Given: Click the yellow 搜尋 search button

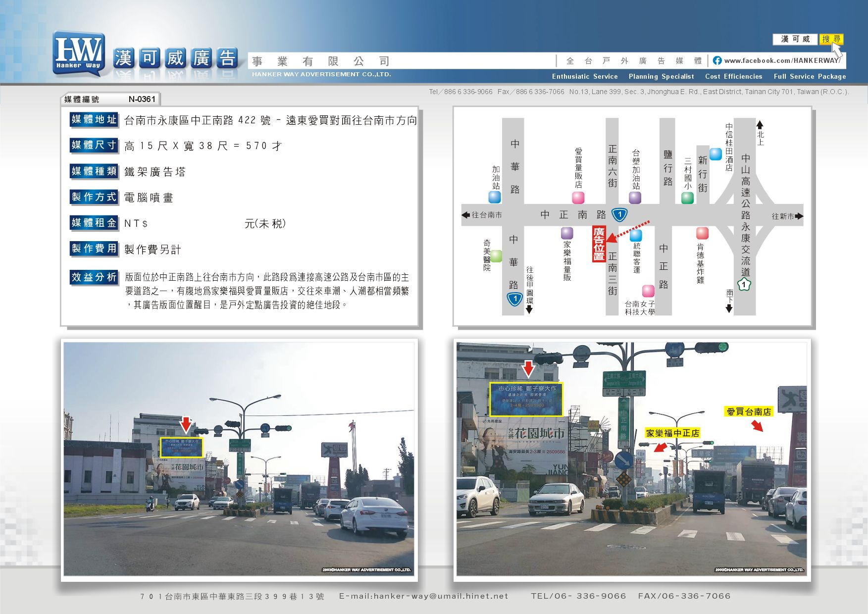Looking at the screenshot, I should click(x=831, y=39).
